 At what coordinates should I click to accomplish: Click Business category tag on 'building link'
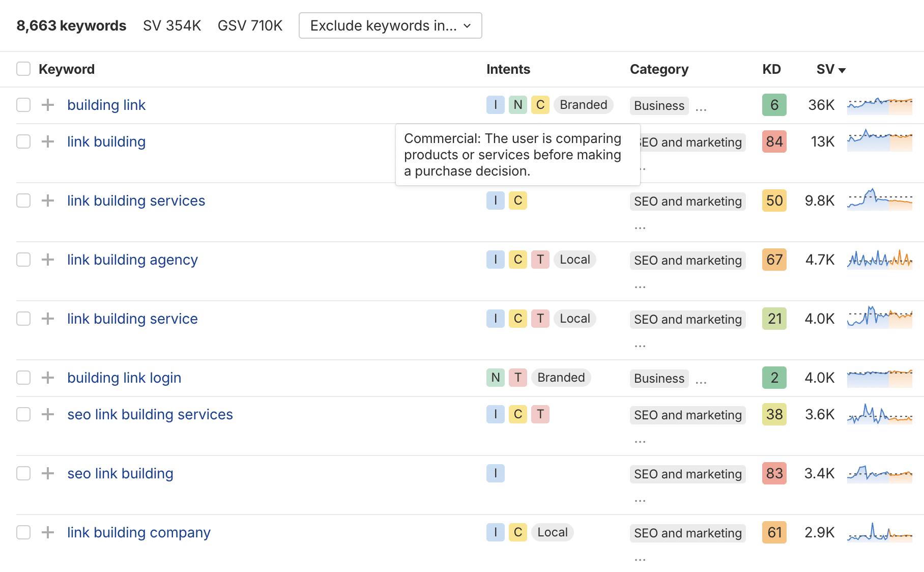pyautogui.click(x=659, y=105)
